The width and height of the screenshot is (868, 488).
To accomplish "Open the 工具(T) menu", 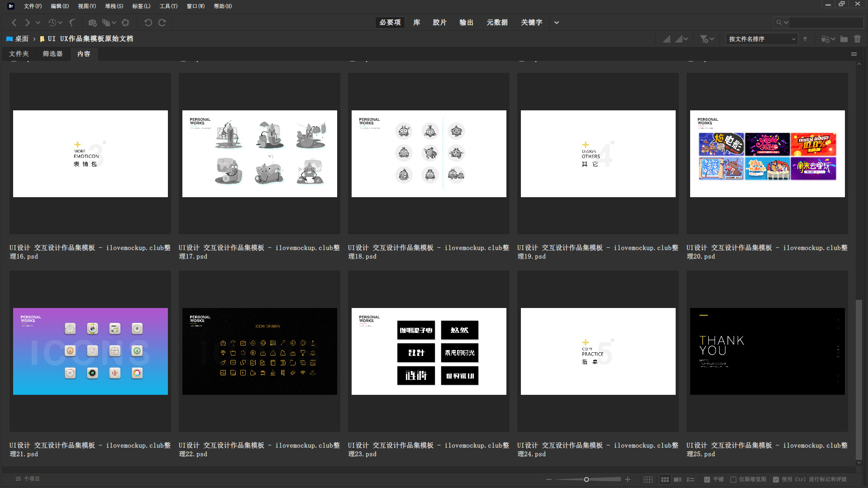I will [x=168, y=6].
